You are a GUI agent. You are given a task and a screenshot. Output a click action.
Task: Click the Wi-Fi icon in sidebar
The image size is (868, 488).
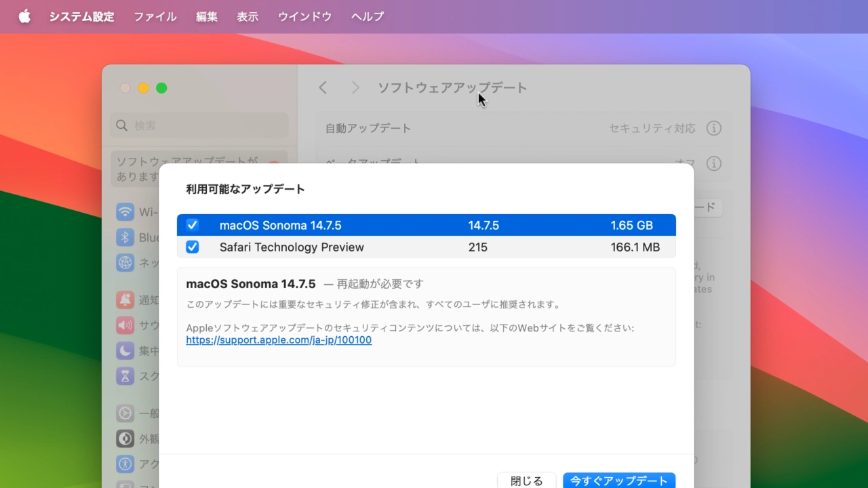(125, 212)
